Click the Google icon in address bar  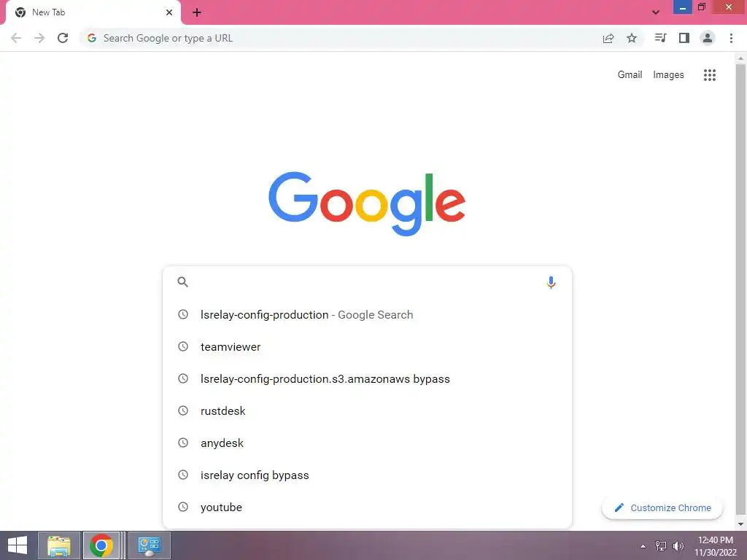click(x=92, y=38)
